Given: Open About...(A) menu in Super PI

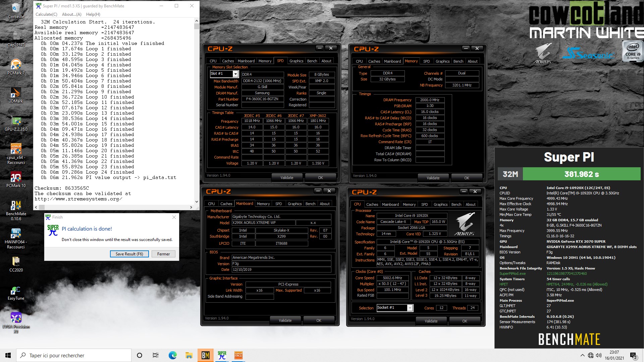Looking at the screenshot, I should pyautogui.click(x=72, y=14).
